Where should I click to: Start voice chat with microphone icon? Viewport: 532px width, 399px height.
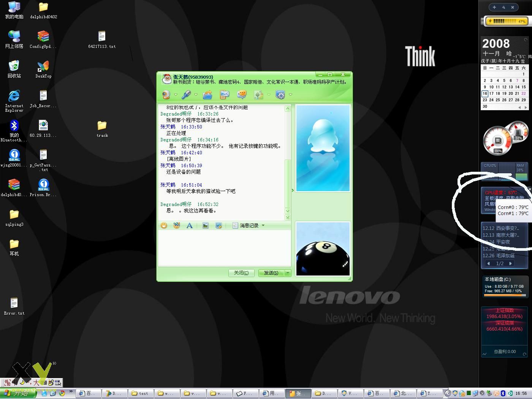[x=186, y=95]
